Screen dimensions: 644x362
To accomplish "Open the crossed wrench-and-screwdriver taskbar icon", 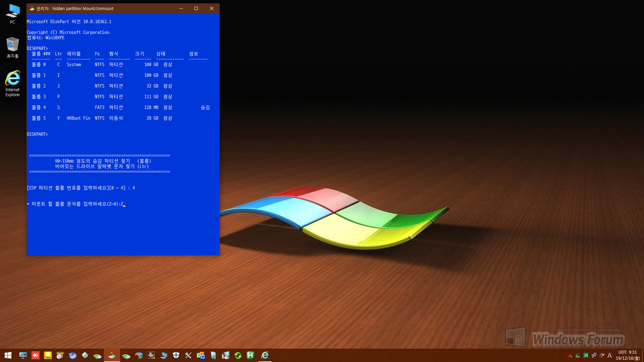I will pyautogui.click(x=188, y=355).
